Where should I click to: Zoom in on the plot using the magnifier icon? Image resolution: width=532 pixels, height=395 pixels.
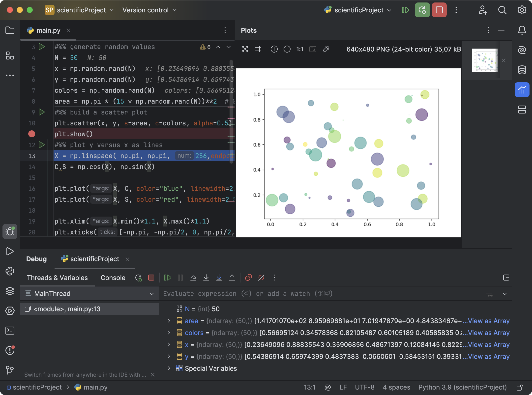point(274,49)
